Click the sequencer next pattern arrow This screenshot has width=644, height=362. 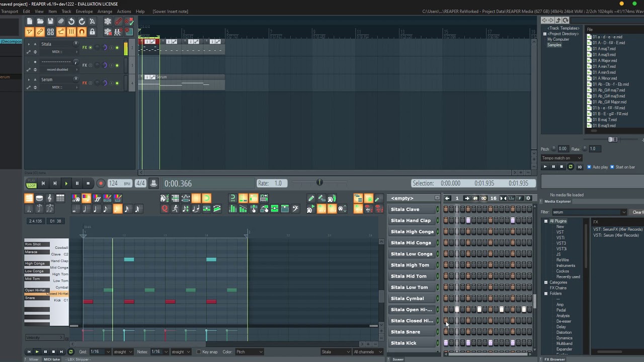[x=467, y=198]
